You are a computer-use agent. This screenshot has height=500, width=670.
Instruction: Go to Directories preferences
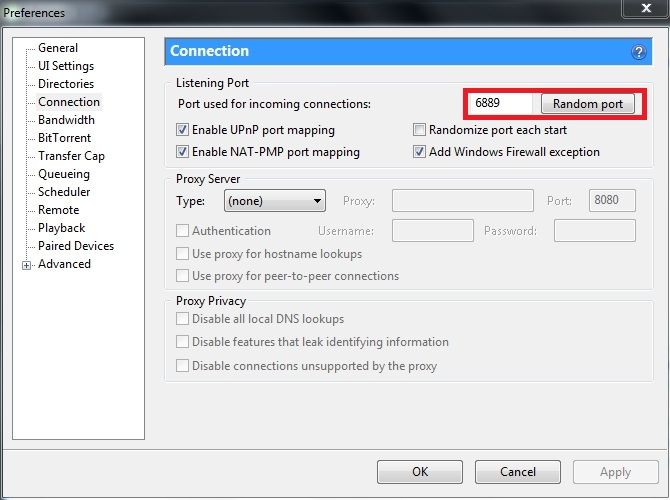click(x=66, y=84)
